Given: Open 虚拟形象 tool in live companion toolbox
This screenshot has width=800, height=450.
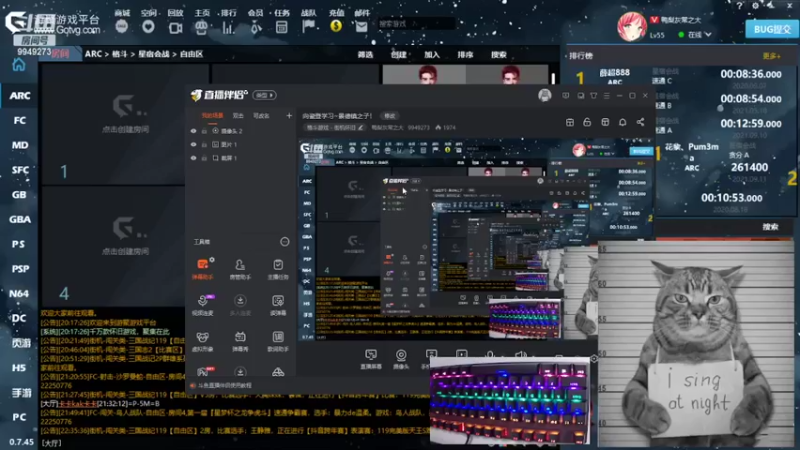Looking at the screenshot, I should (x=203, y=341).
